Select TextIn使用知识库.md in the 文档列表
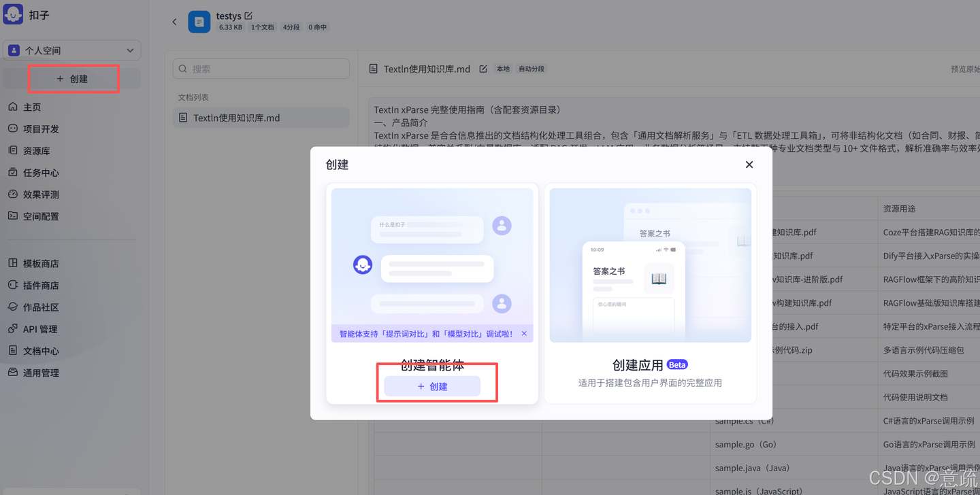Image resolution: width=980 pixels, height=495 pixels. click(261, 118)
